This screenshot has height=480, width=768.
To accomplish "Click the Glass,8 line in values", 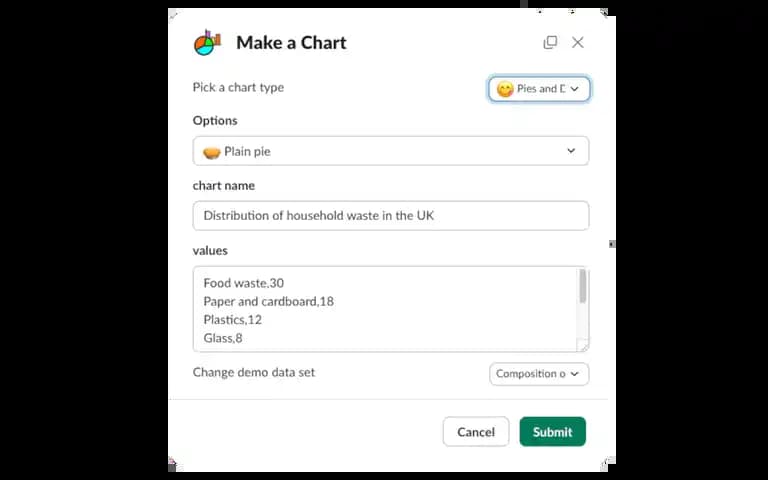I will (x=223, y=338).
